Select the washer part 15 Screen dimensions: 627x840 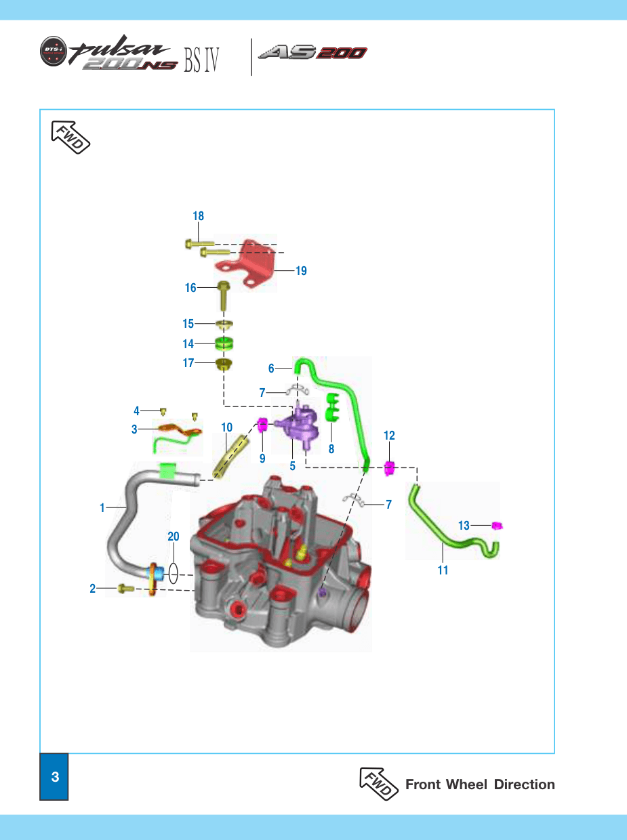coord(224,324)
